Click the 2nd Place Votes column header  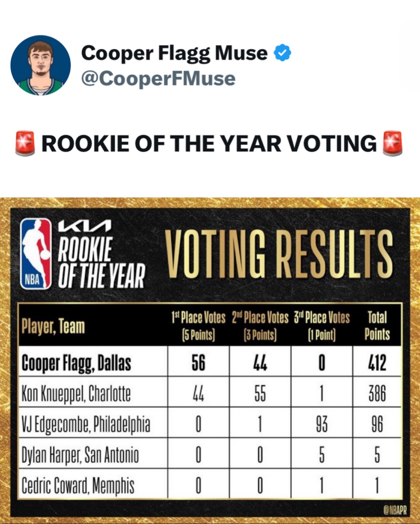(x=260, y=326)
